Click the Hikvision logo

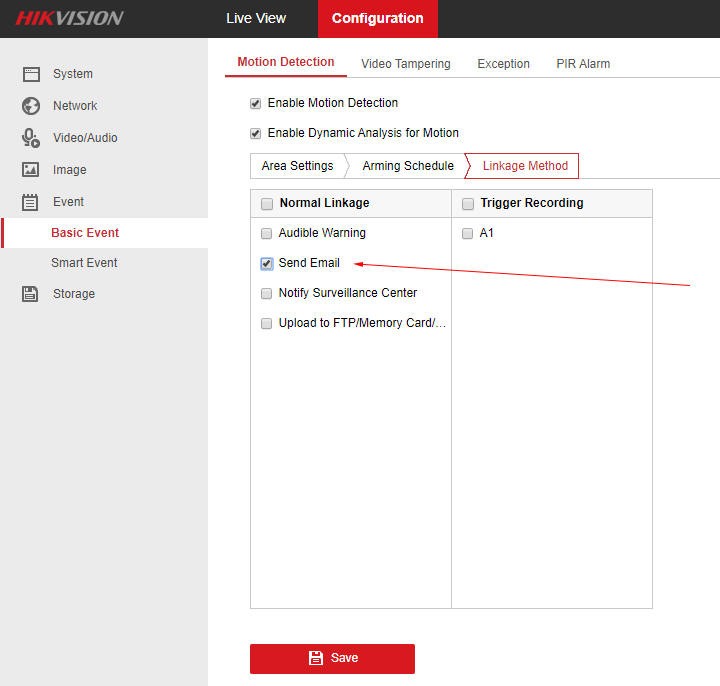pos(69,18)
